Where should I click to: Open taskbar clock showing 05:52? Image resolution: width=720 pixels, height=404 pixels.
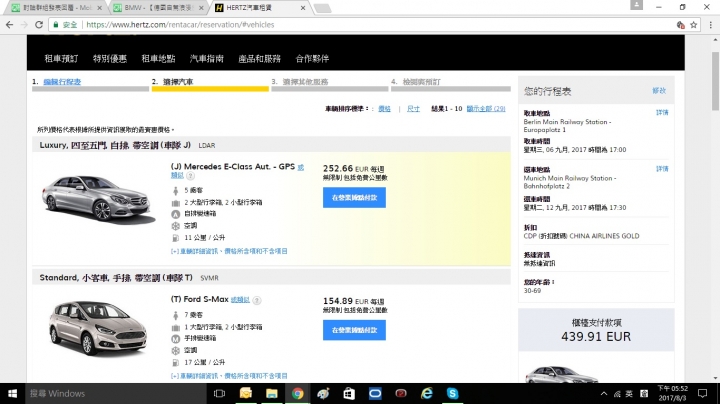click(673, 393)
